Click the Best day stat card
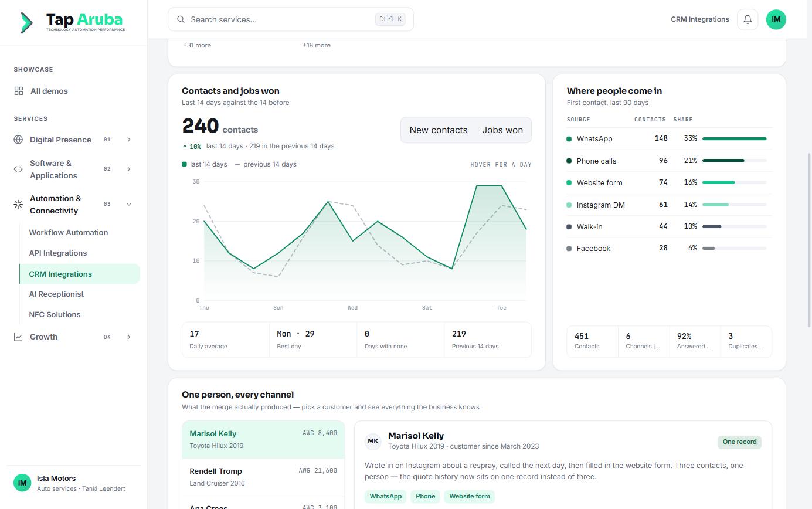Image resolution: width=812 pixels, height=509 pixels. point(313,340)
